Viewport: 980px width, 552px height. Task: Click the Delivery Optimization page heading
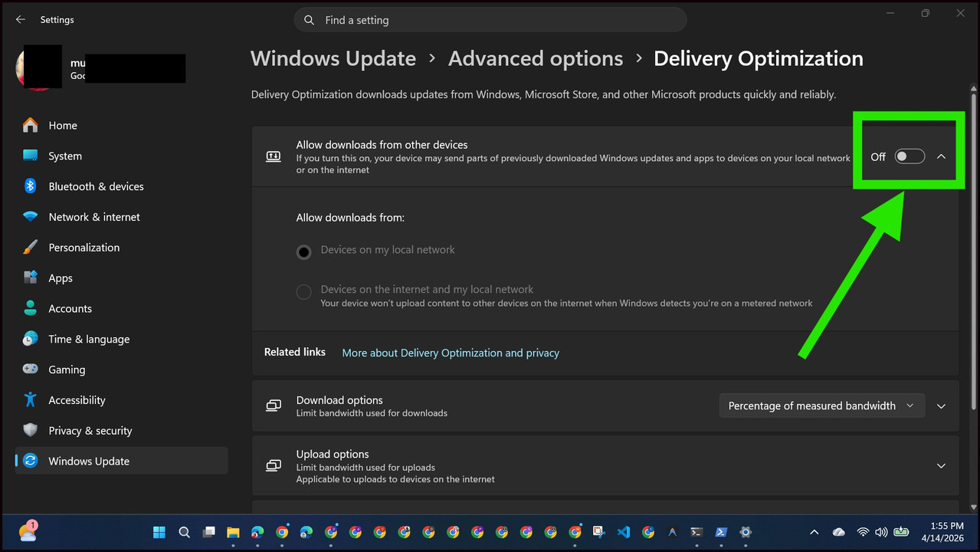click(x=759, y=59)
